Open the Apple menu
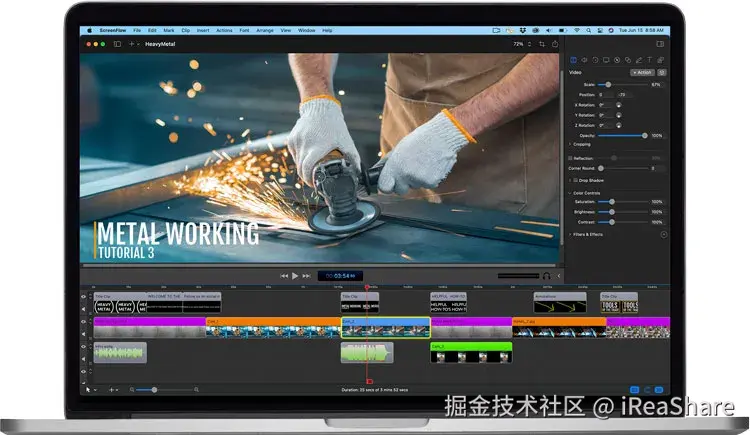 click(x=89, y=30)
